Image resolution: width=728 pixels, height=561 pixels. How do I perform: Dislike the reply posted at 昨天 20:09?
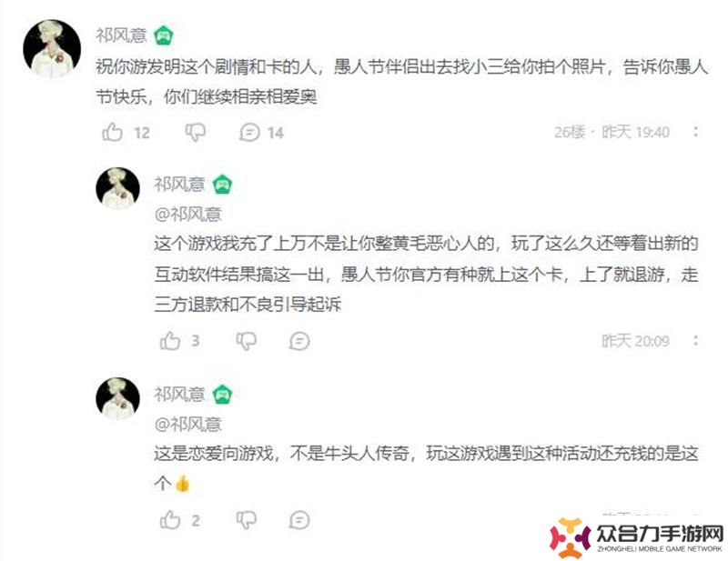(x=246, y=341)
